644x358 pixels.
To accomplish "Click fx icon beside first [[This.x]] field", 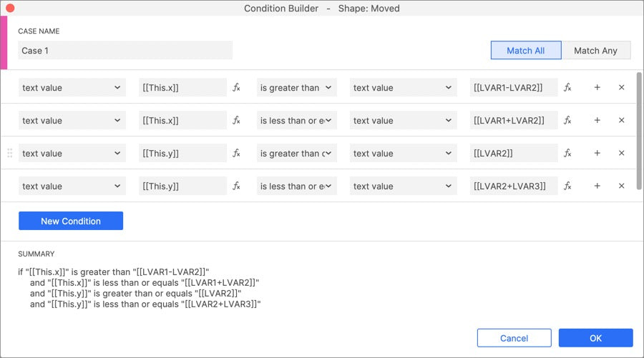I will coord(237,88).
